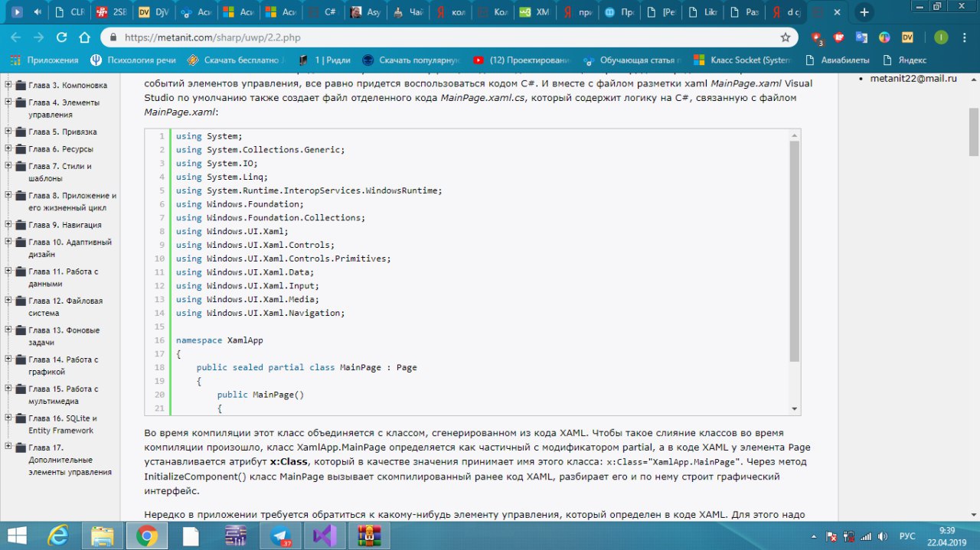Open a new browser tab
Image resolution: width=980 pixels, height=550 pixels.
(864, 12)
